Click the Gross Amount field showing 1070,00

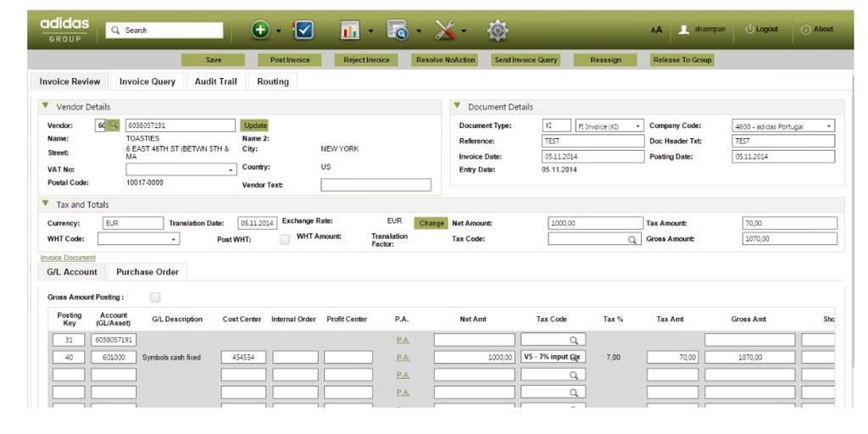coord(790,239)
